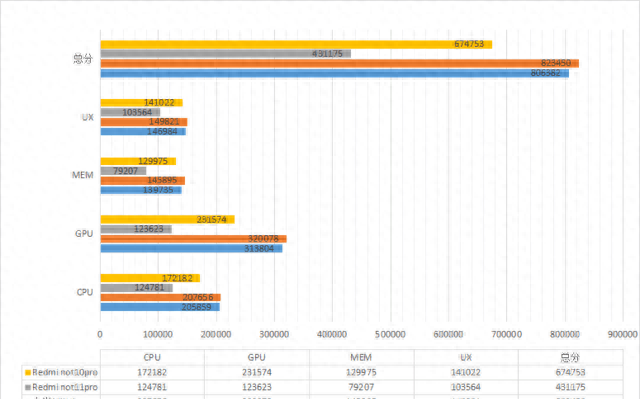Click the 300000 axis tick label
The width and height of the screenshot is (640, 399).
pos(274,335)
